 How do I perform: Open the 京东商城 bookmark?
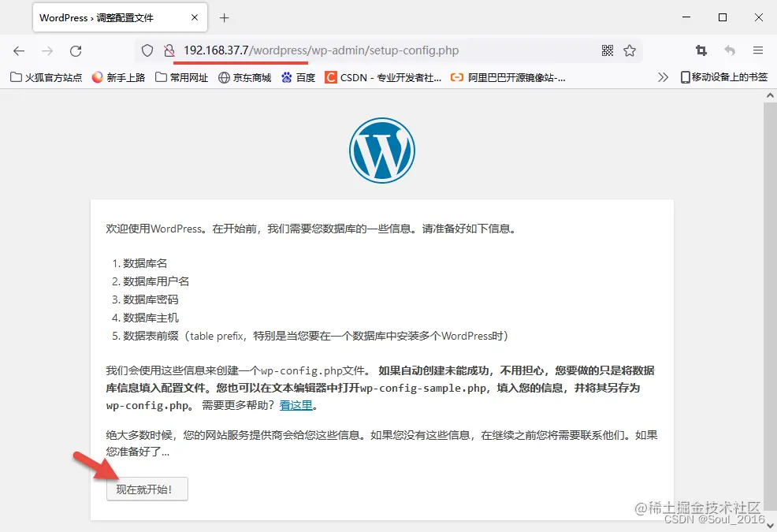(x=245, y=77)
